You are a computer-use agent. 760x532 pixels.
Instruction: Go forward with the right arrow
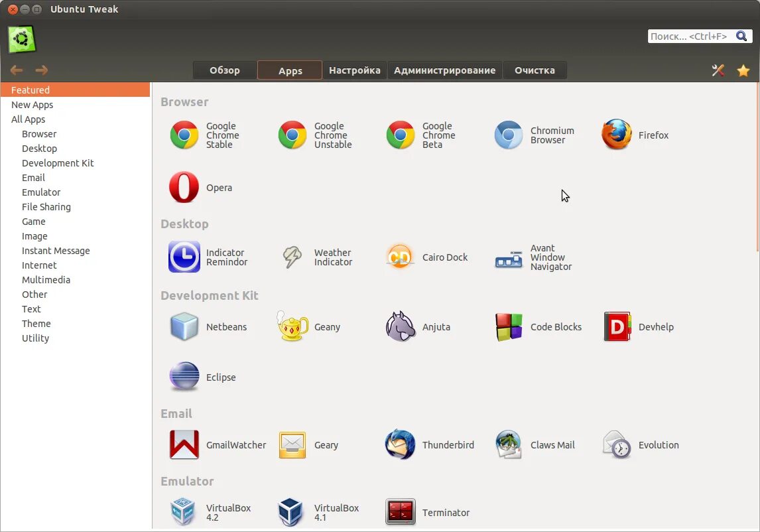[42, 70]
